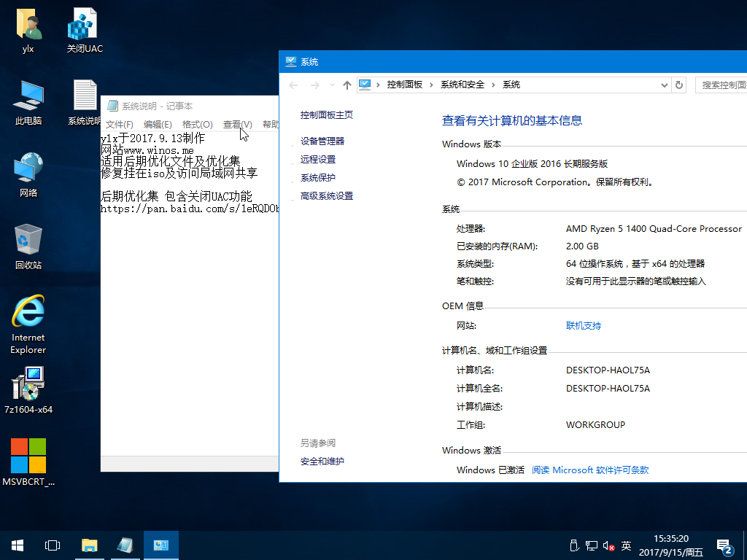The width and height of the screenshot is (747, 560).
Task: Expand the address bar history dropdown
Action: (x=664, y=85)
